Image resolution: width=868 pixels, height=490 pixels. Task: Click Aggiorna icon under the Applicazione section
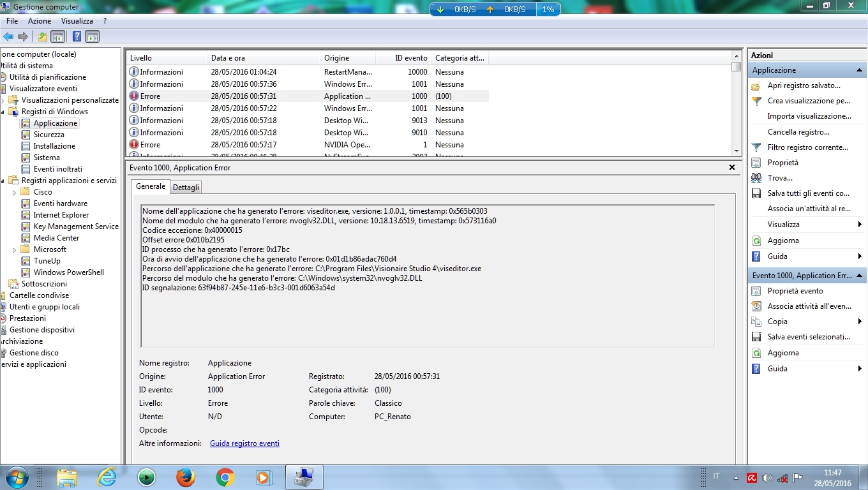coord(756,241)
